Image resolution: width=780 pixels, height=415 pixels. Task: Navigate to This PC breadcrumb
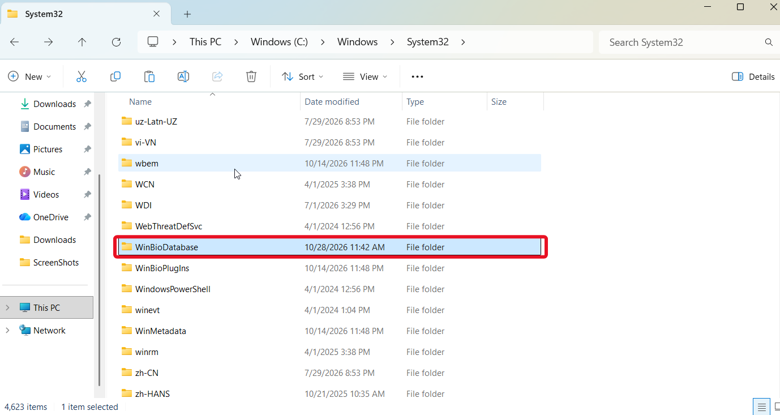tap(205, 42)
